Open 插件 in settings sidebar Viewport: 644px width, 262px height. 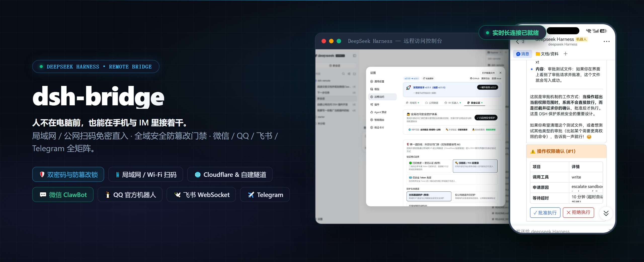tap(382, 105)
